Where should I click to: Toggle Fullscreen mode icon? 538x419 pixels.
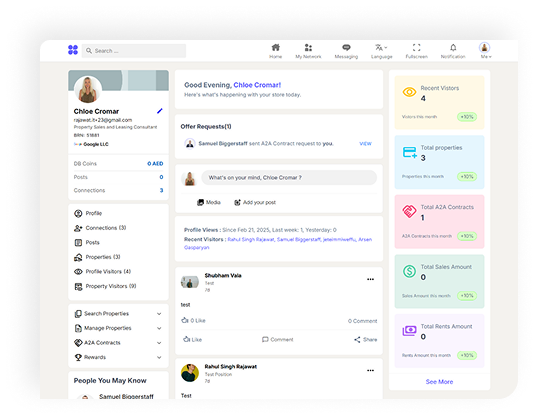coord(417,48)
